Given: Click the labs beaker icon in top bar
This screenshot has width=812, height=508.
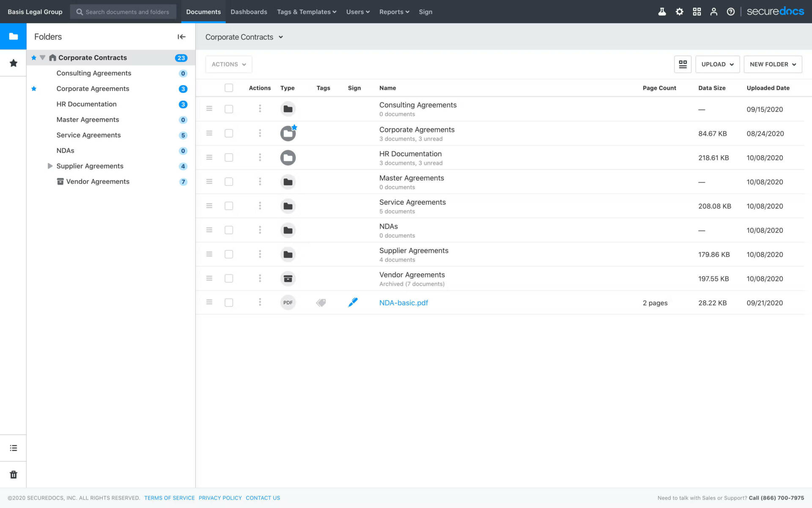Looking at the screenshot, I should point(662,11).
